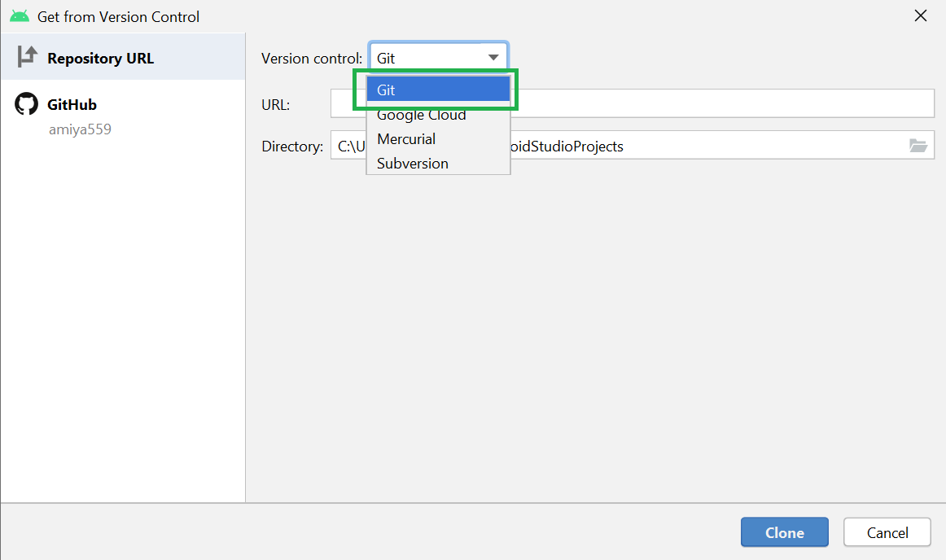Collapse the dropdown using its arrow
This screenshot has height=560, width=946.
pos(493,58)
